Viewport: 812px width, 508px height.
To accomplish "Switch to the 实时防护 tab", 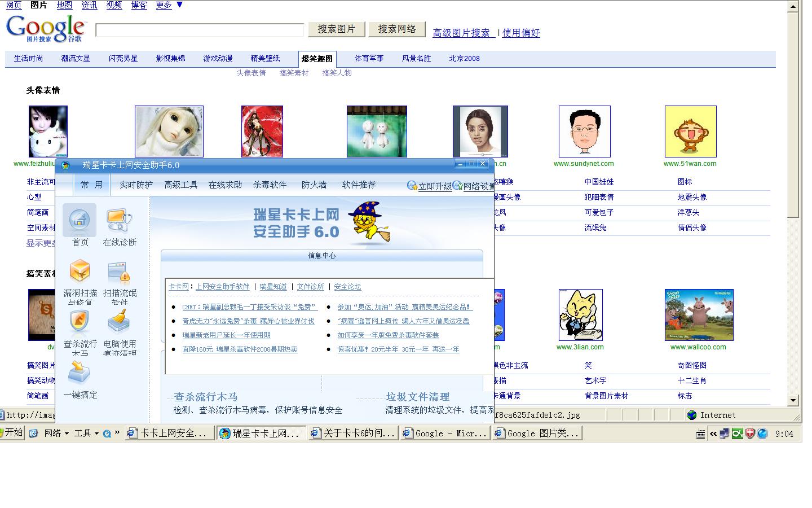I will [x=136, y=185].
